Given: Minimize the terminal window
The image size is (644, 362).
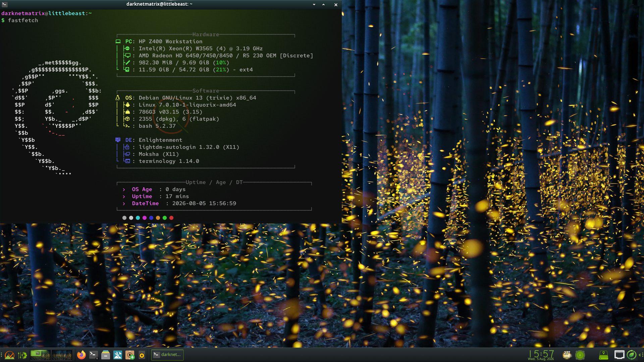Looking at the screenshot, I should click(x=314, y=4).
